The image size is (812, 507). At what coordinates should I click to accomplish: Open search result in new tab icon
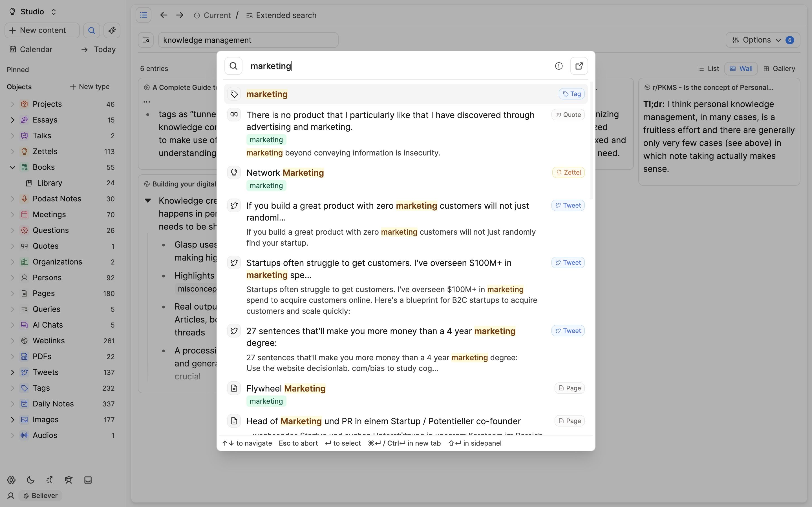[x=579, y=66]
